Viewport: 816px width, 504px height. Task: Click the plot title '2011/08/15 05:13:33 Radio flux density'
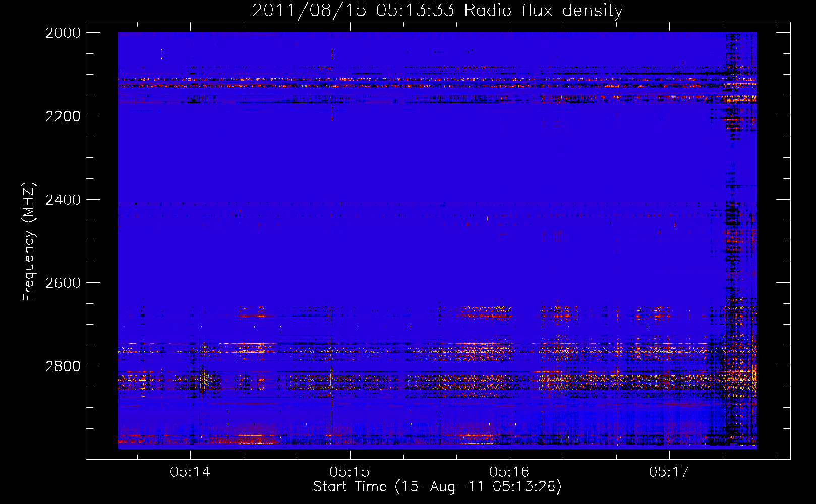[x=437, y=10]
